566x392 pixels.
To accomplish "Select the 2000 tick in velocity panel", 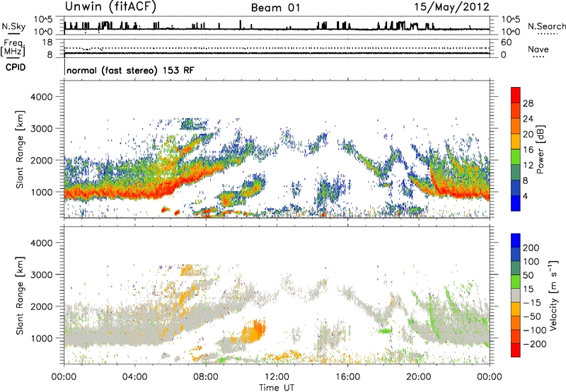I will [42, 306].
